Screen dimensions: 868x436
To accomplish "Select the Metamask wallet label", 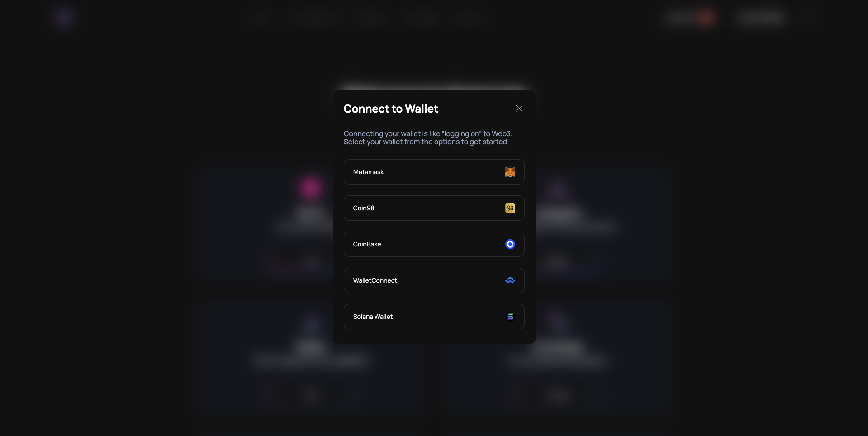I will tap(368, 172).
